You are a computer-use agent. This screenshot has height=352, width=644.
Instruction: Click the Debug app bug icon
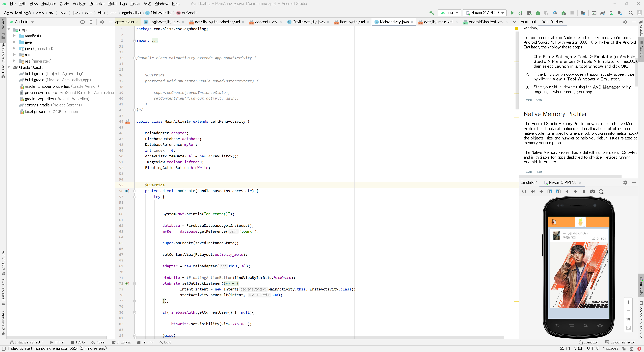coord(538,13)
